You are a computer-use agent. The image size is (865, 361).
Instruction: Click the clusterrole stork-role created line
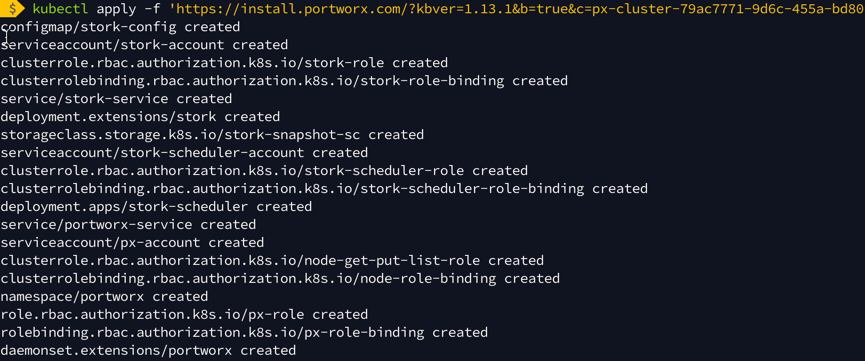pos(224,63)
